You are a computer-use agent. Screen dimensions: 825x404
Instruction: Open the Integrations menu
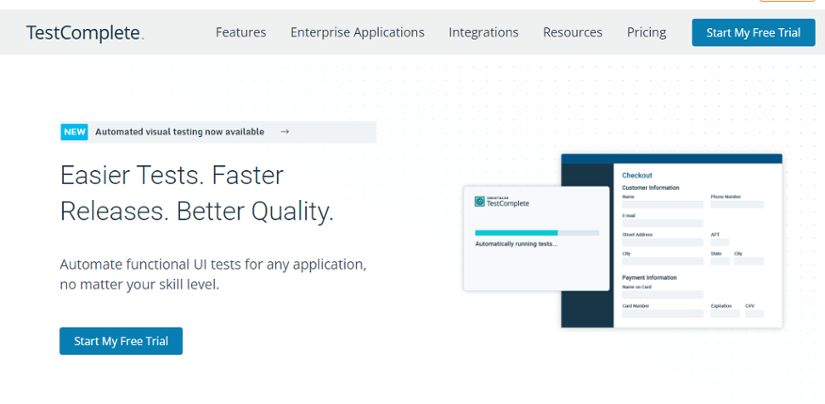(483, 33)
